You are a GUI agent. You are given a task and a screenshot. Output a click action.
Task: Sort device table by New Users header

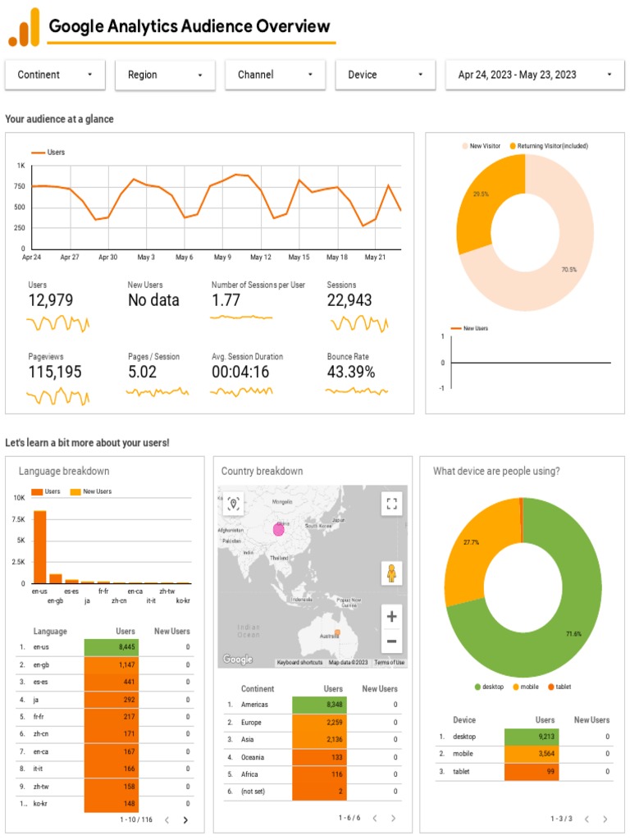pyautogui.click(x=591, y=720)
